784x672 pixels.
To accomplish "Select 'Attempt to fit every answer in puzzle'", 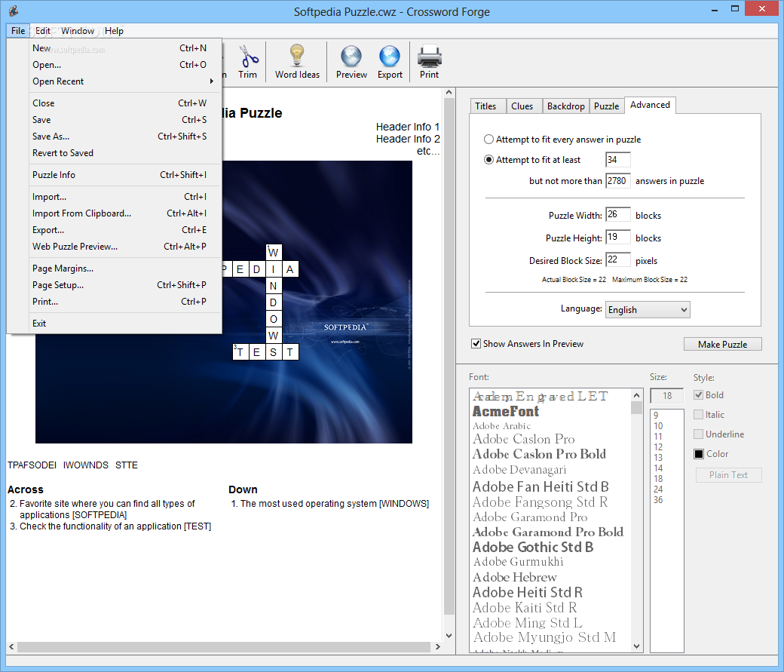I will (x=489, y=139).
